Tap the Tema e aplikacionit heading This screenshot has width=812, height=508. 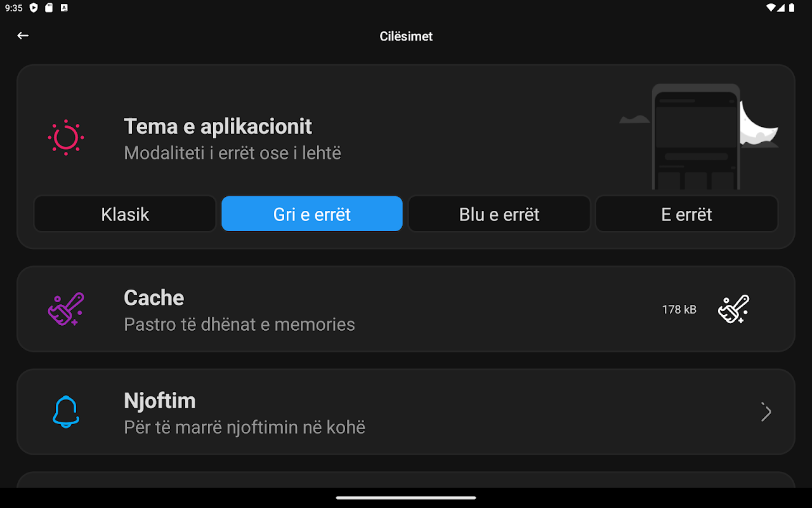[x=218, y=126]
